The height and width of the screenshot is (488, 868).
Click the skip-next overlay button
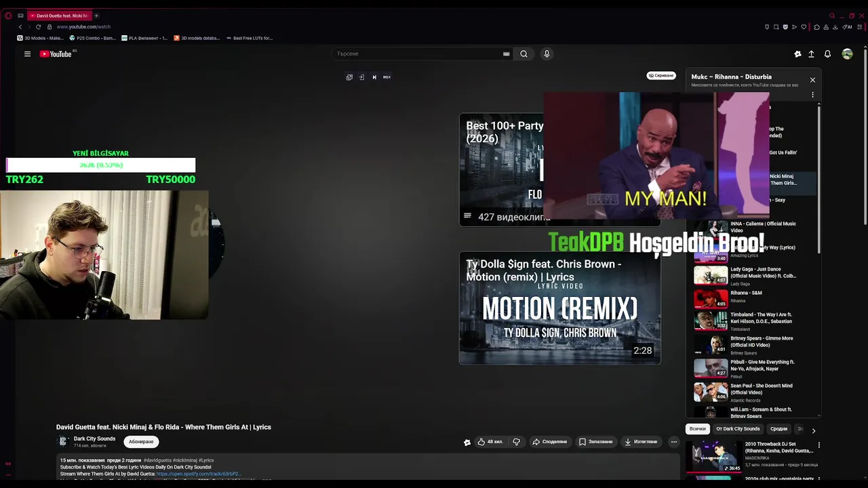tap(374, 77)
